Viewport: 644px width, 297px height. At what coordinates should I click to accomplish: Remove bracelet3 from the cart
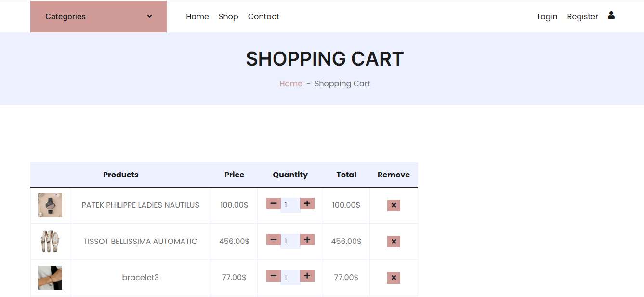[x=394, y=278]
